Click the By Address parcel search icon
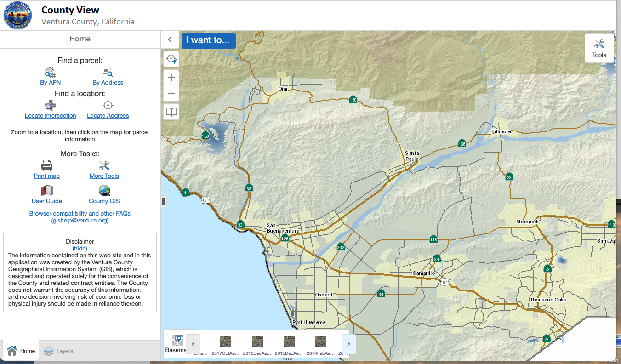Image resolution: width=621 pixels, height=364 pixels. pos(108,72)
